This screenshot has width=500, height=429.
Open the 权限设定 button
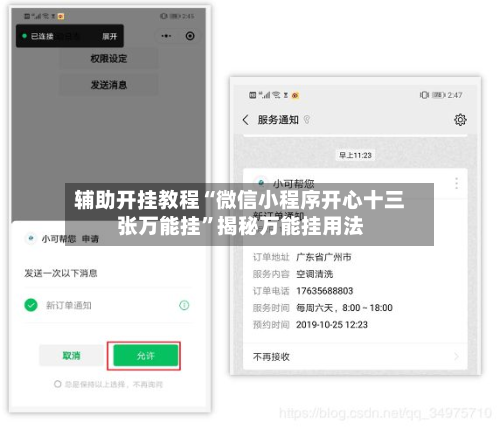coord(109,59)
